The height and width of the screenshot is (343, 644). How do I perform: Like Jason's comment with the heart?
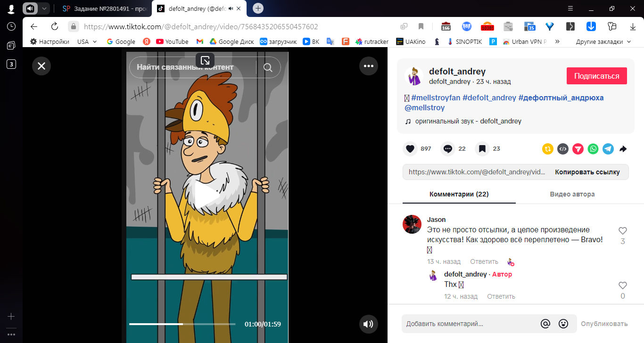(622, 231)
